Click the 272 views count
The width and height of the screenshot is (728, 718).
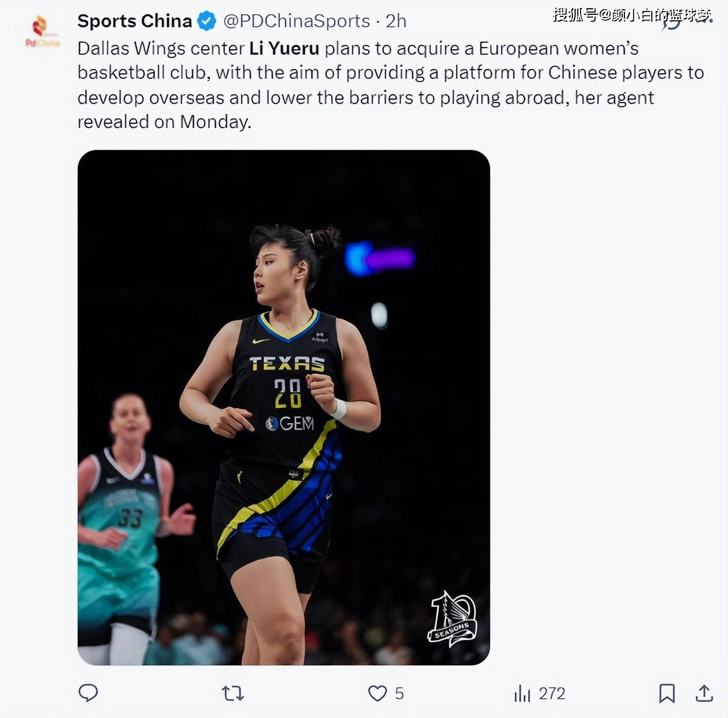tap(551, 693)
